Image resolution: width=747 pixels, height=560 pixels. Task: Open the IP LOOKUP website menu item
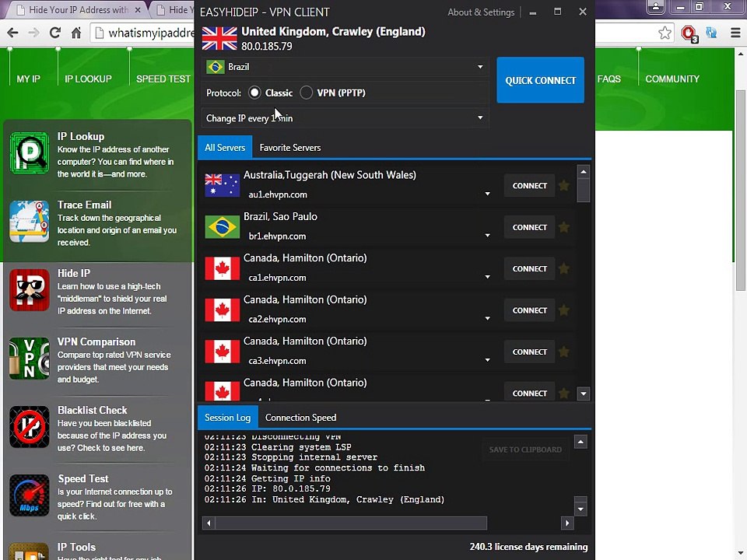coord(88,79)
